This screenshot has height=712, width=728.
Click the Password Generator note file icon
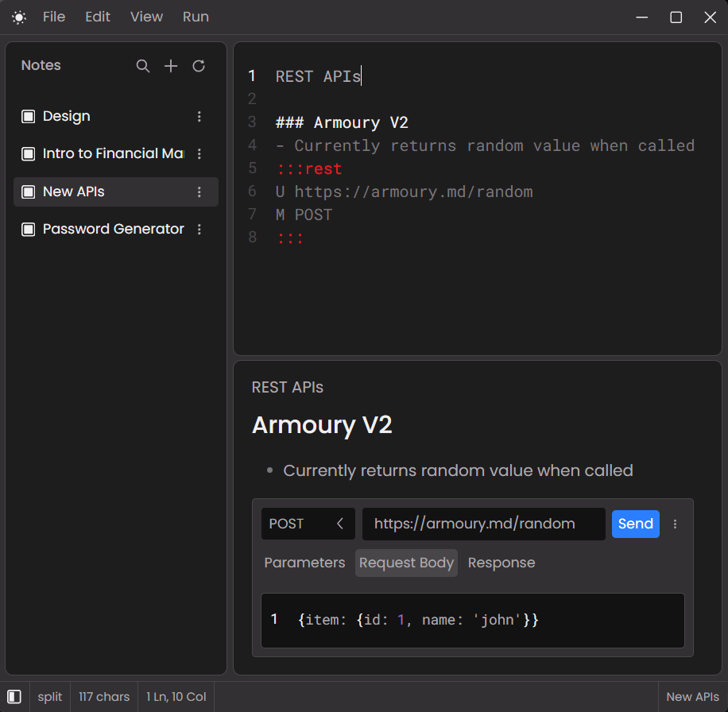[x=29, y=230]
